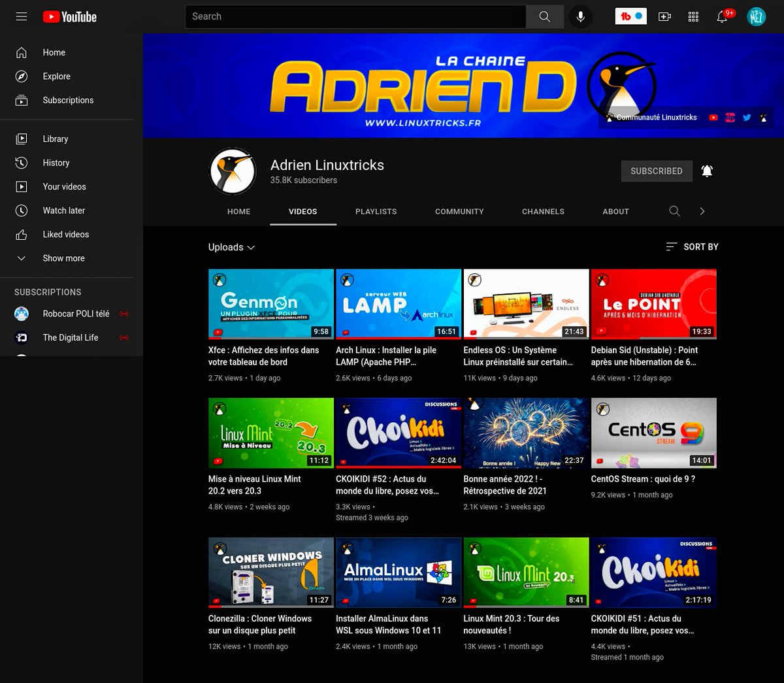Click the Adrien Linuxtricks channel avatar
This screenshot has width=784, height=683.
pos(233,171)
